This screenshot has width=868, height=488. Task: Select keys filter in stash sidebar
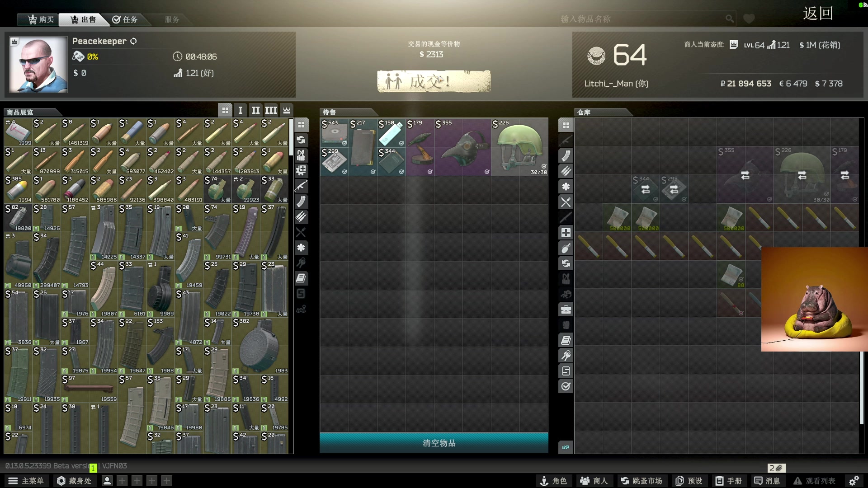click(x=566, y=356)
